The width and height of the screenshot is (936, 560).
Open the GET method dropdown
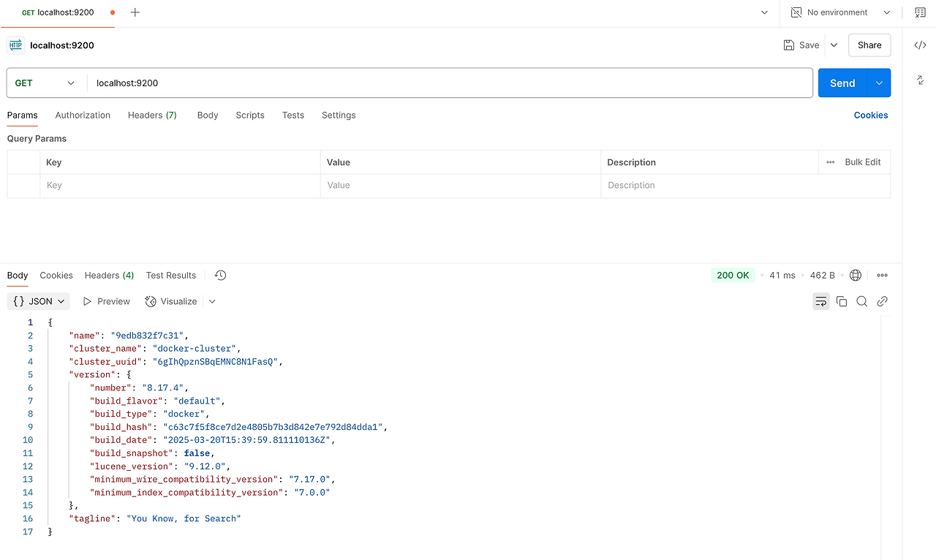[45, 83]
